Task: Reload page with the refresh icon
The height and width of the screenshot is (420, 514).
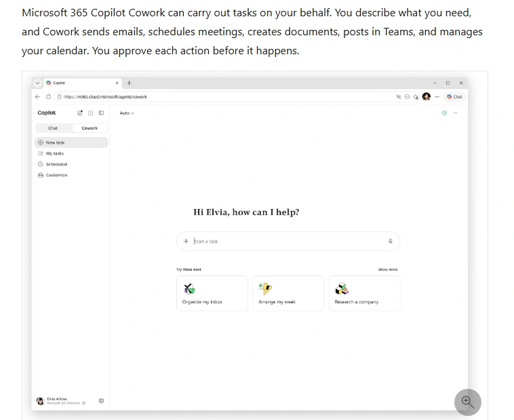Action: (49, 97)
